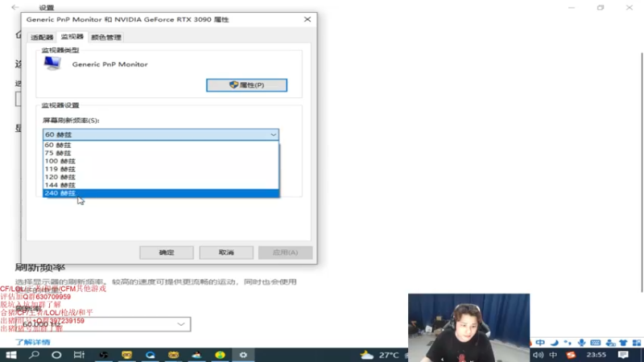Screen dimensions: 644x362
Task: Choose the 119 赫兹 option
Action: point(160,169)
